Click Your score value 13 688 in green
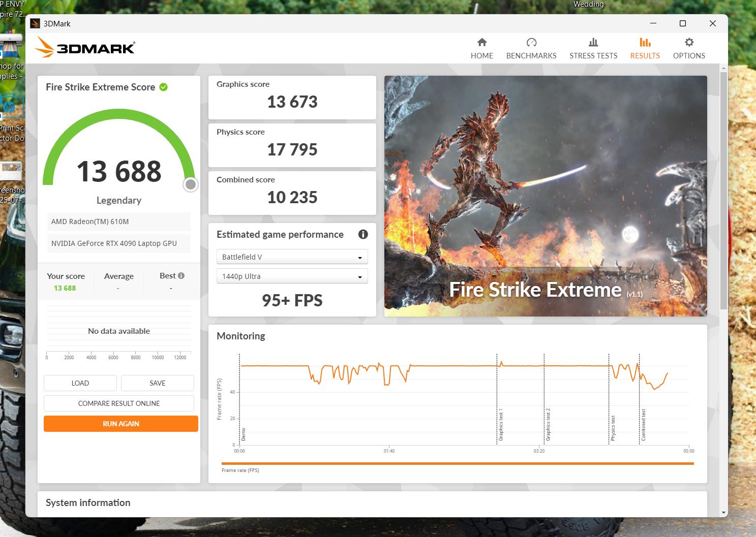756x537 pixels. pos(65,288)
